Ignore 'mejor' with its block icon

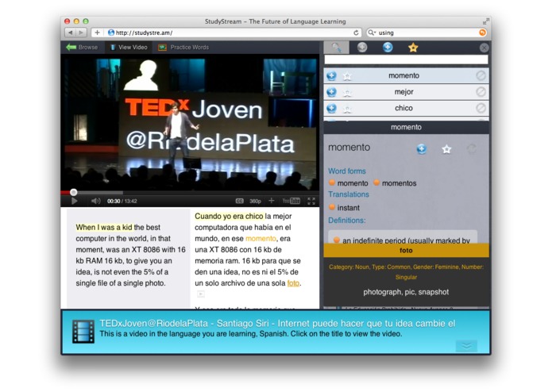[x=481, y=92]
